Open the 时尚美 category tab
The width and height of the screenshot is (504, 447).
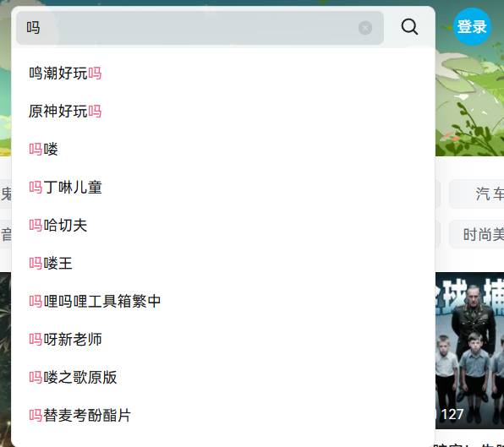[477, 234]
